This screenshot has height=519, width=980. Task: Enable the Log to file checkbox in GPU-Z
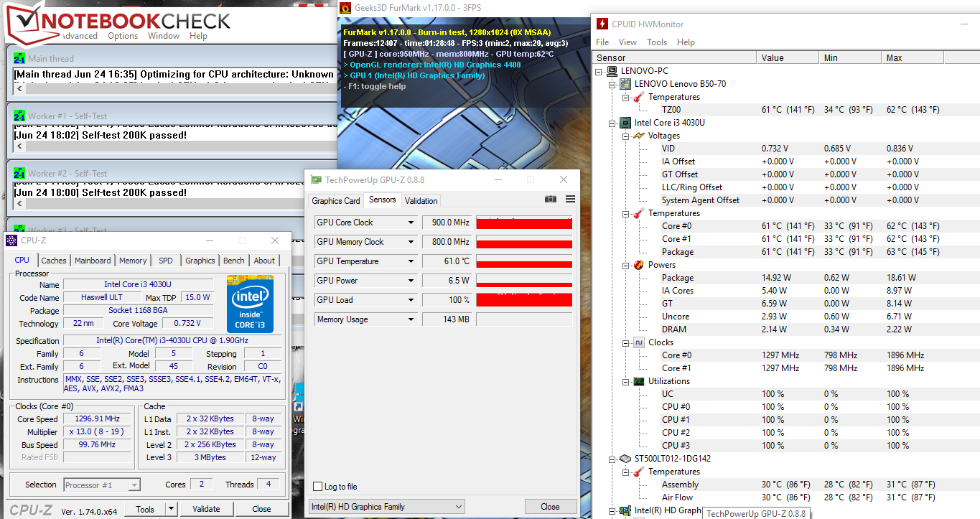(x=318, y=487)
